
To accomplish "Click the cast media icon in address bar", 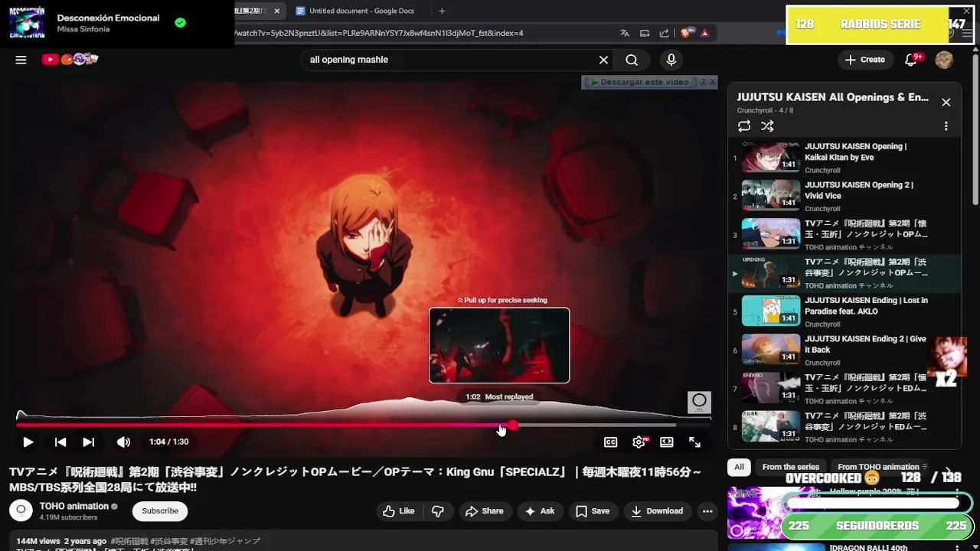I will [645, 33].
